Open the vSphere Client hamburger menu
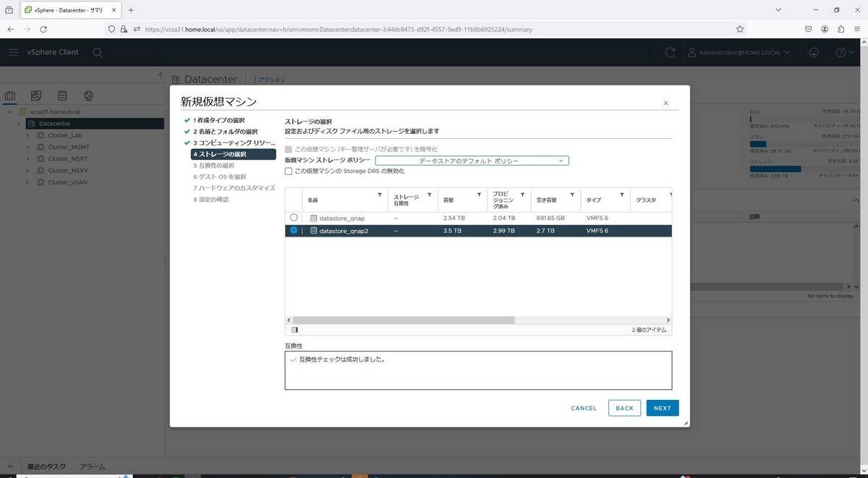Image resolution: width=868 pixels, height=478 pixels. [14, 52]
